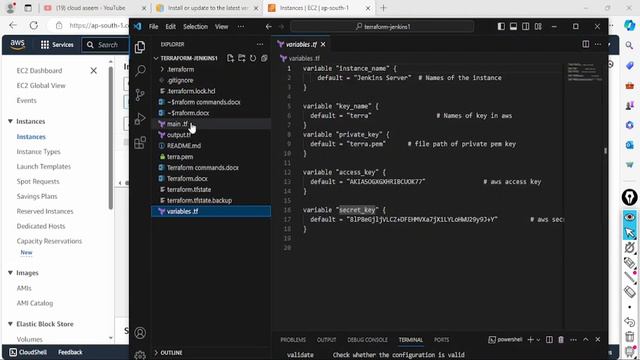The image size is (640, 360).
Task: Open Explorer more actions ellipsis
Action: pyautogui.click(x=260, y=44)
